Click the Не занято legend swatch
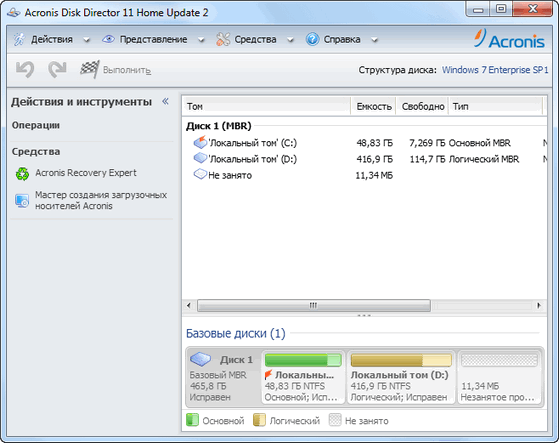559x443 pixels. point(335,420)
